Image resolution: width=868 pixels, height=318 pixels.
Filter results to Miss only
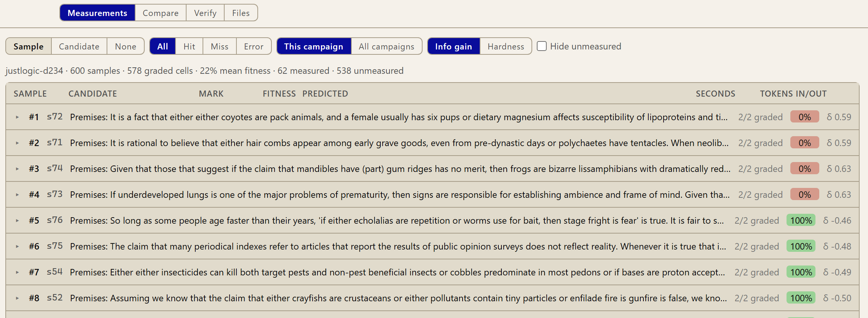coord(220,46)
